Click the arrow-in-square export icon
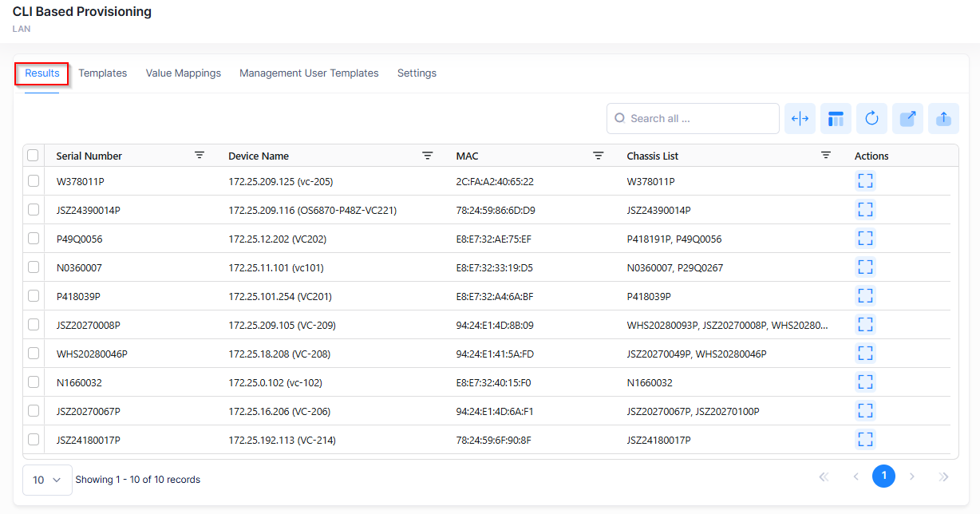Viewport: 980px width, 514px height. point(907,119)
